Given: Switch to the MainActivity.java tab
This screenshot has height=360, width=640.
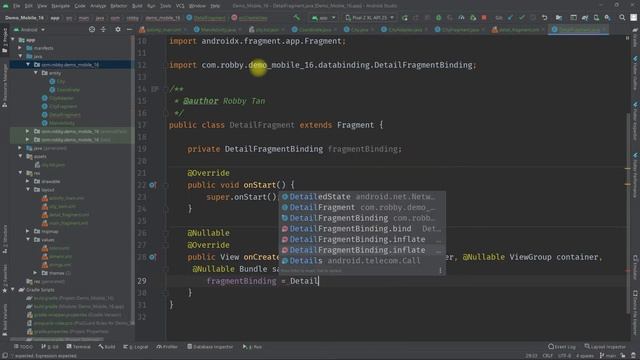Looking at the screenshot, I should tap(218, 29).
